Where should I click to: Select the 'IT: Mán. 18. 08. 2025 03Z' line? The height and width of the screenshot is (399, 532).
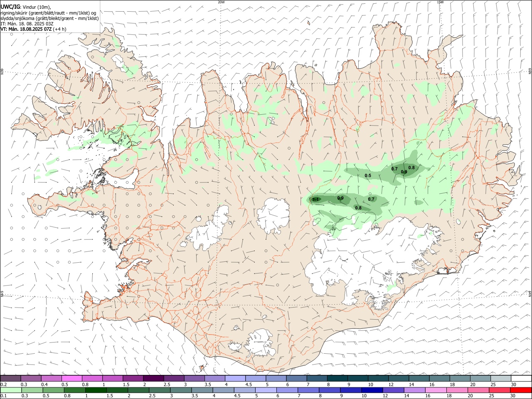pyautogui.click(x=27, y=24)
